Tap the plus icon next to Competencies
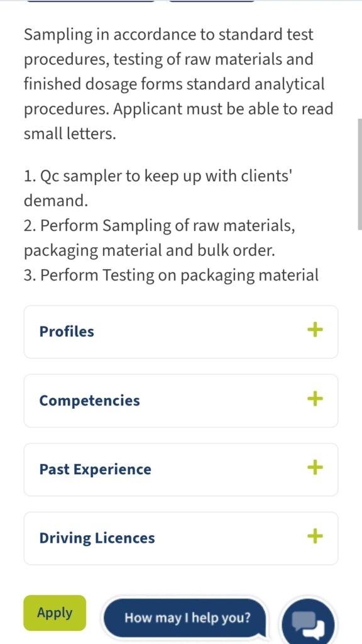Image resolution: width=362 pixels, height=644 pixels. 315,398
